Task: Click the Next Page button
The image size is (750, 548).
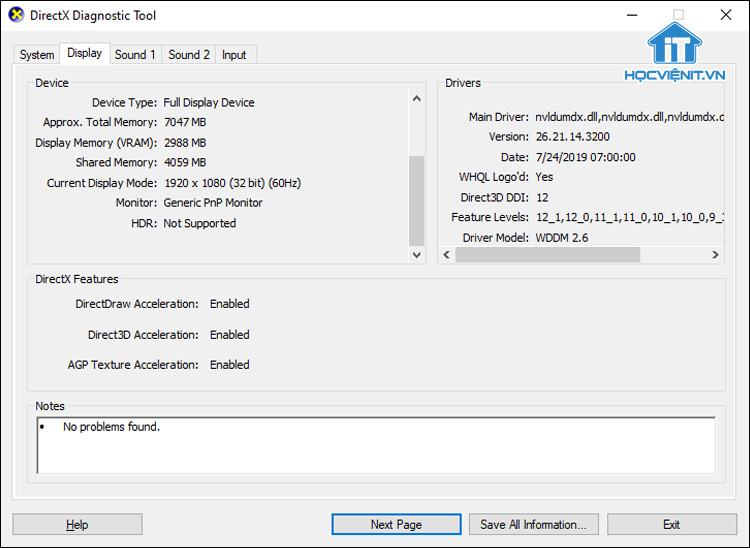Action: click(x=396, y=525)
